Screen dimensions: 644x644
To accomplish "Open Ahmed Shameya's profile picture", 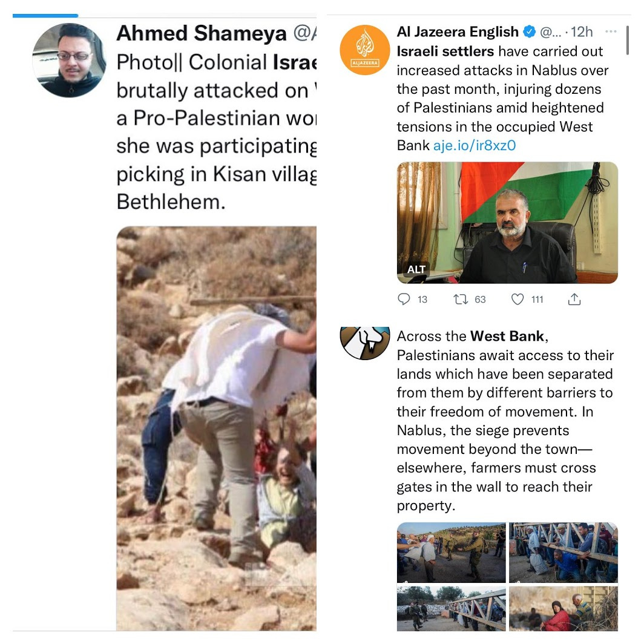I will 70,61.
